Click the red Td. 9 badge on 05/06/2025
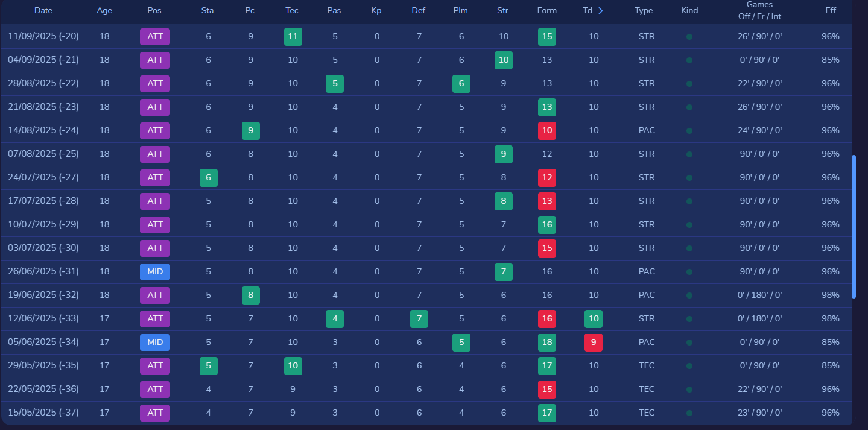The width and height of the screenshot is (868, 430). pyautogui.click(x=593, y=343)
